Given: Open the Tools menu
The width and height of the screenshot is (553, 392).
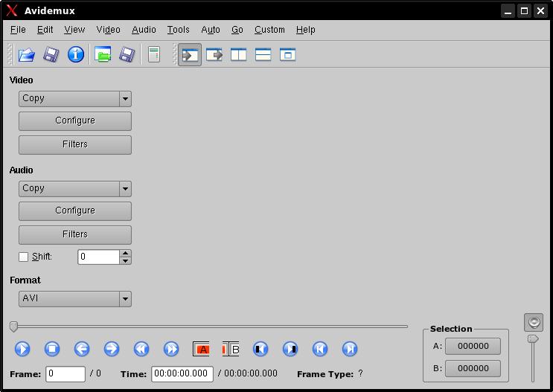Looking at the screenshot, I should 178,30.
